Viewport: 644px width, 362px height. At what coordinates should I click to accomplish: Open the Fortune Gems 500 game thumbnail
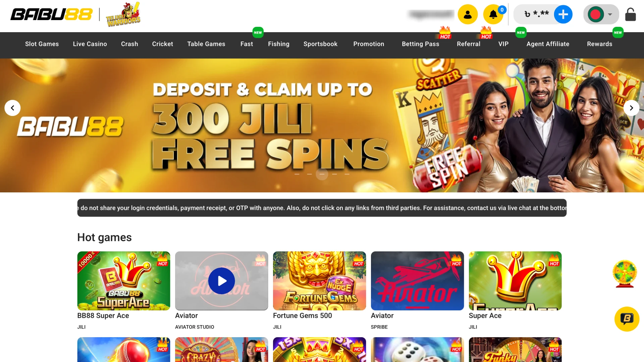pyautogui.click(x=319, y=281)
